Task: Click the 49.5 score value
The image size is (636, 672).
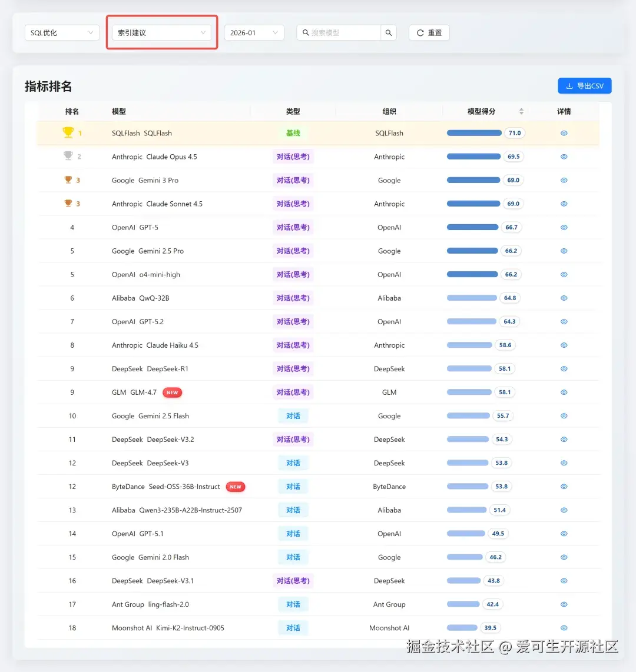Action: 498,534
